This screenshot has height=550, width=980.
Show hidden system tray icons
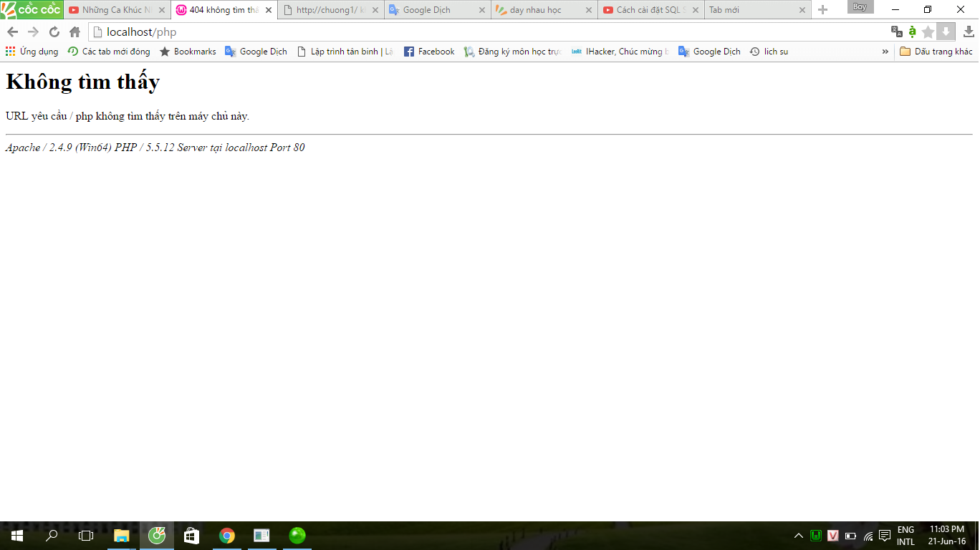click(799, 536)
